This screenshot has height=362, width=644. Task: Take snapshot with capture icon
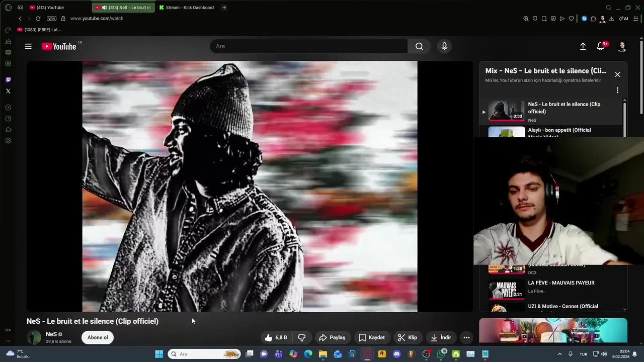click(544, 19)
